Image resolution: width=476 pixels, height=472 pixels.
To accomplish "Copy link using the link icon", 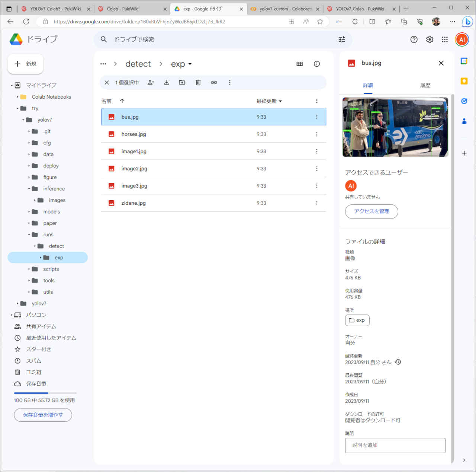I will (214, 83).
